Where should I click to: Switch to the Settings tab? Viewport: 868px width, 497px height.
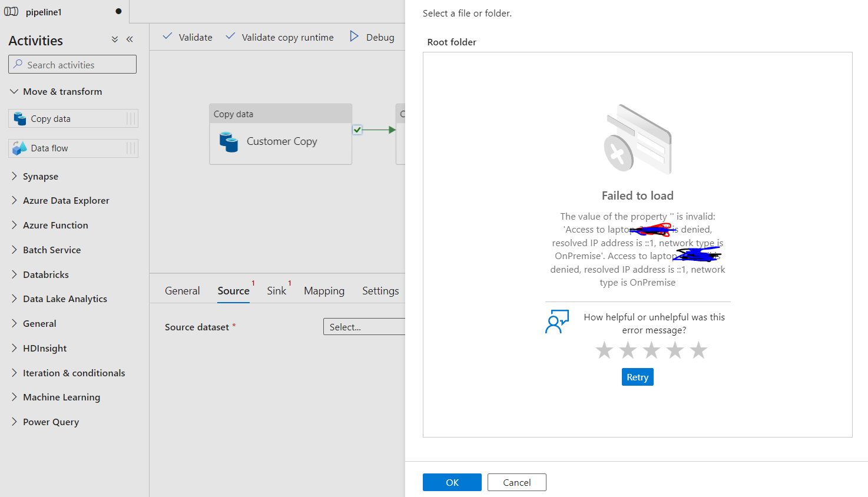pyautogui.click(x=380, y=290)
